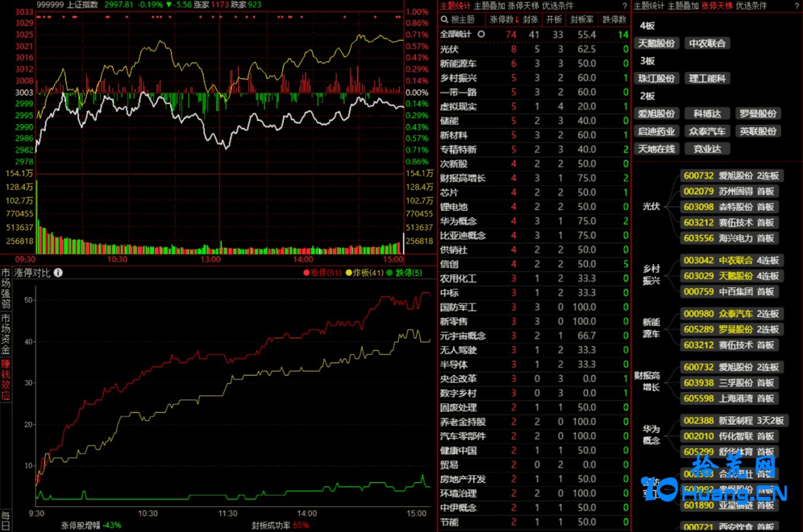Switch to 主题叠加 tab in the middle panel
803x532 pixels.
coord(489,6)
